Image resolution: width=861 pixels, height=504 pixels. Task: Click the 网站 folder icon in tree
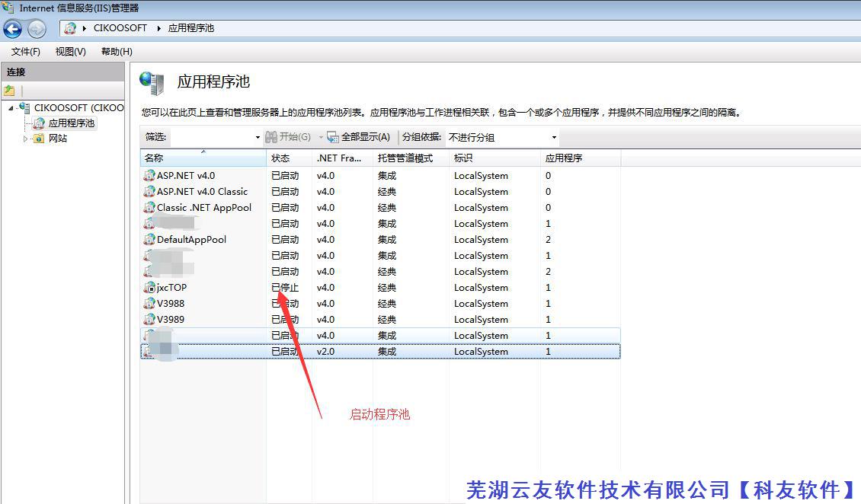[39, 139]
